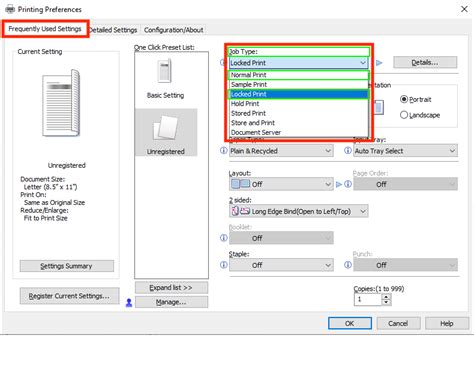
Task: Click the Settings Summary button
Action: (x=67, y=266)
